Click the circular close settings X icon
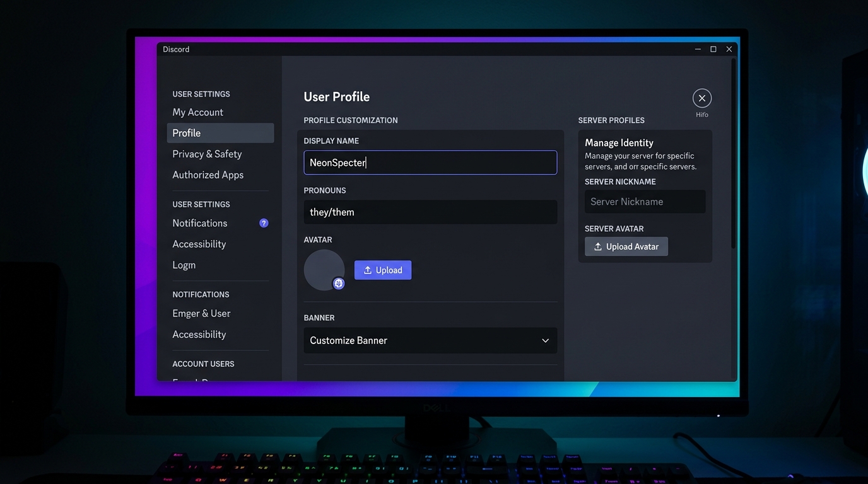The width and height of the screenshot is (868, 484). coord(702,98)
